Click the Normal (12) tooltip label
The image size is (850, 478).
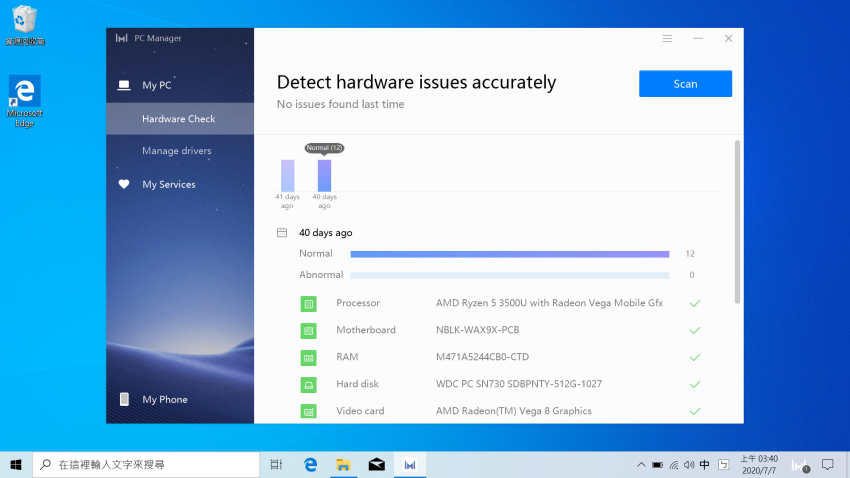tap(324, 148)
